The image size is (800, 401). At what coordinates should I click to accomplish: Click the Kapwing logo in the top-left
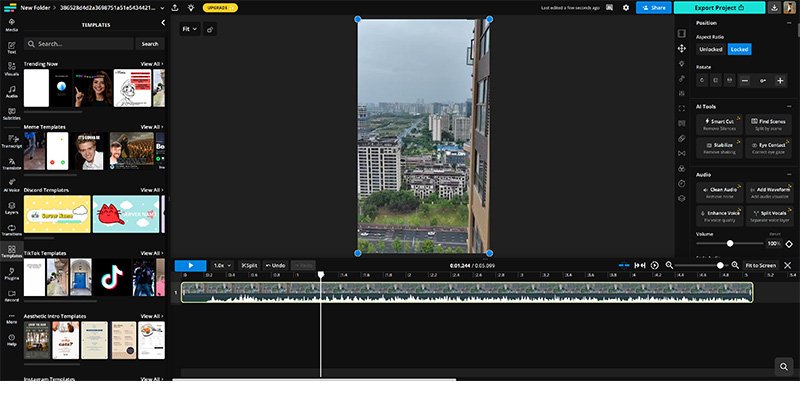click(10, 8)
